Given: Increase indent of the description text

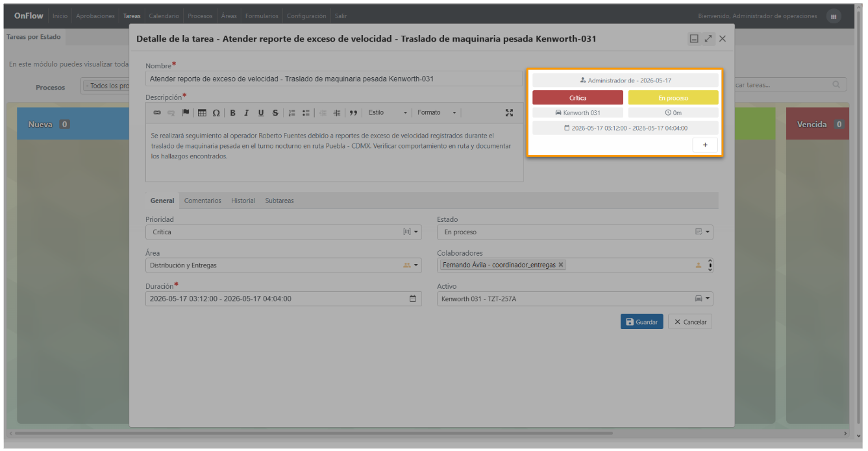Looking at the screenshot, I should click(336, 113).
